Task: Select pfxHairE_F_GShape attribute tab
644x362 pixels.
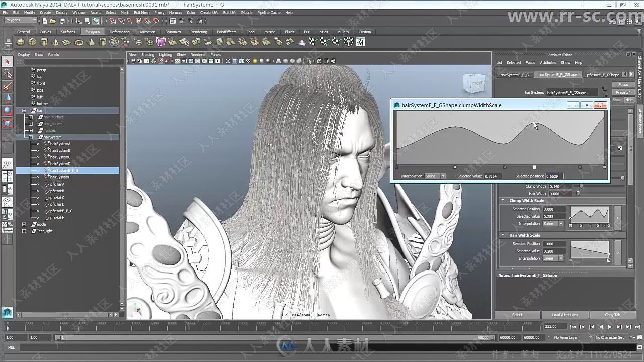Action: pyautogui.click(x=603, y=75)
